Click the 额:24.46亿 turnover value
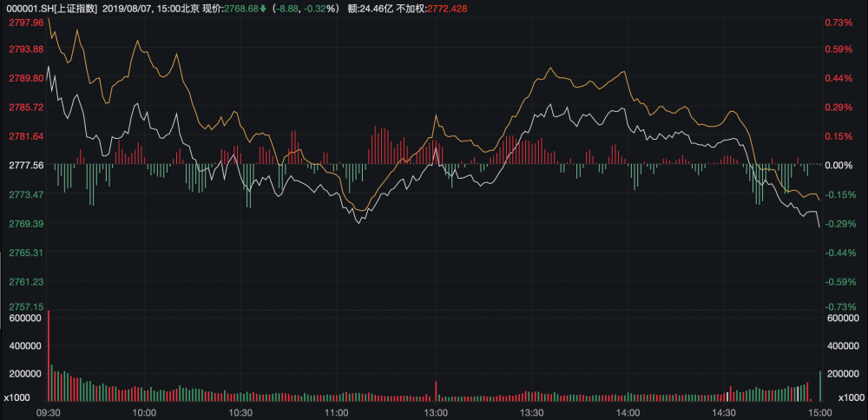 pos(370,9)
